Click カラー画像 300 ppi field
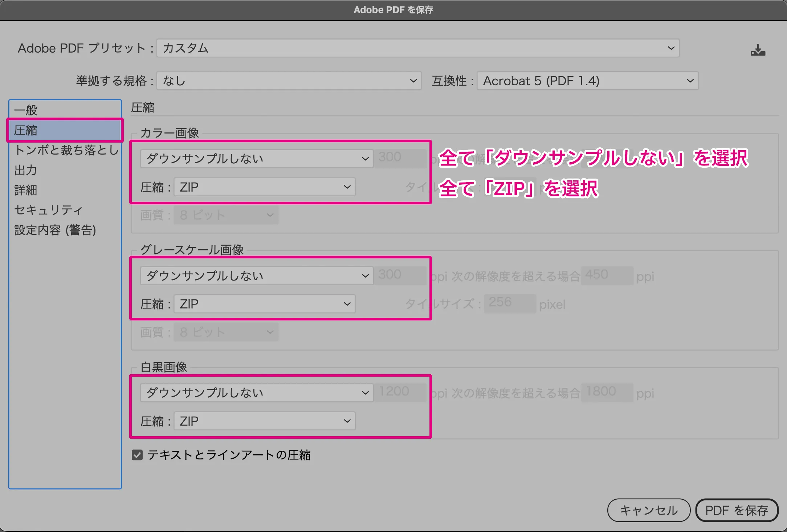This screenshot has width=787, height=532. pos(400,159)
